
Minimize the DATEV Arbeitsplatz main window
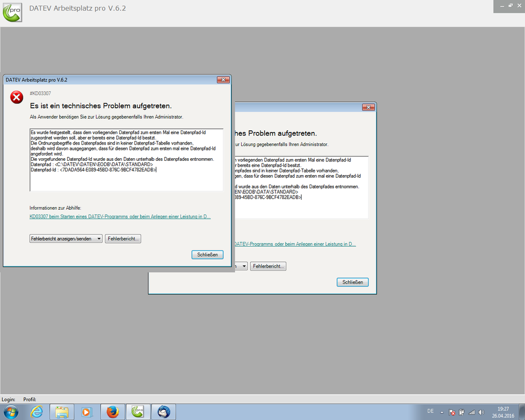(502, 6)
